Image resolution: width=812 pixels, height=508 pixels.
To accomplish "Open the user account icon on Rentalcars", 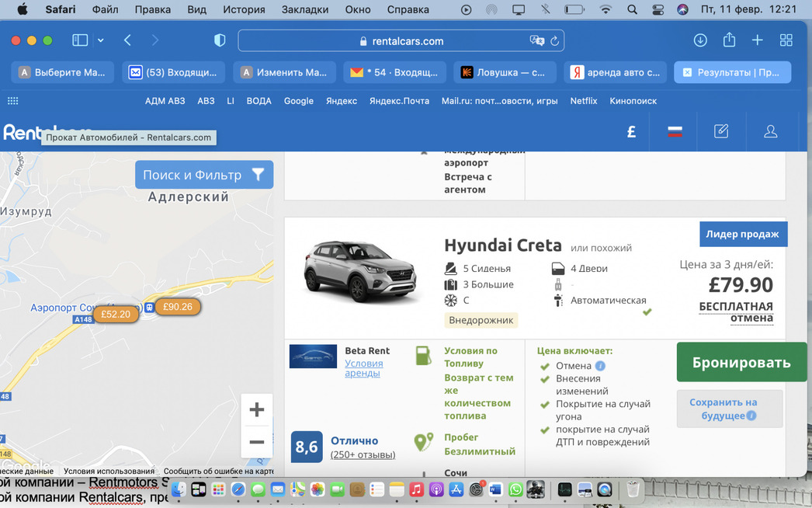I will coord(770,131).
